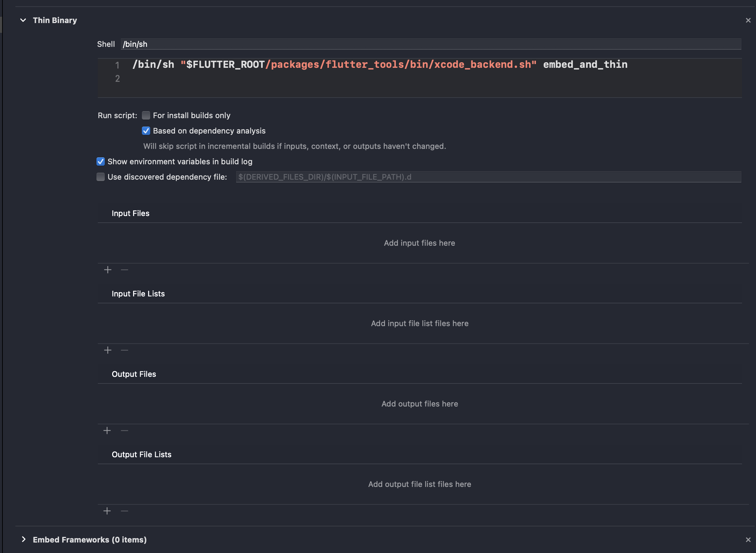Collapse the Thin Binary phase

(x=23, y=20)
